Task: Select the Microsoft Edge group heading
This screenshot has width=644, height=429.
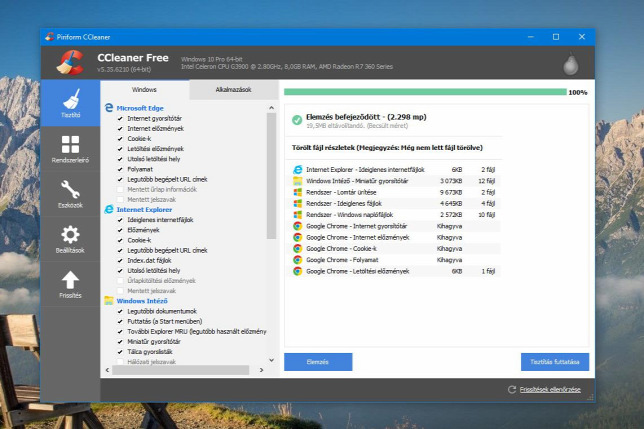Action: pos(140,108)
